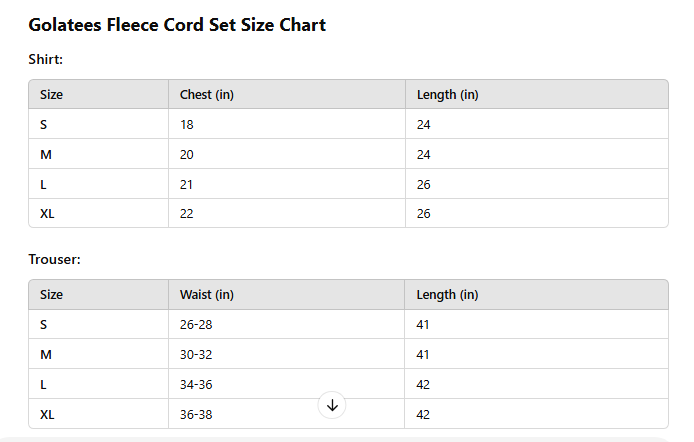Select chest value 21 for shirt size L
The image size is (694, 442).
187,185
